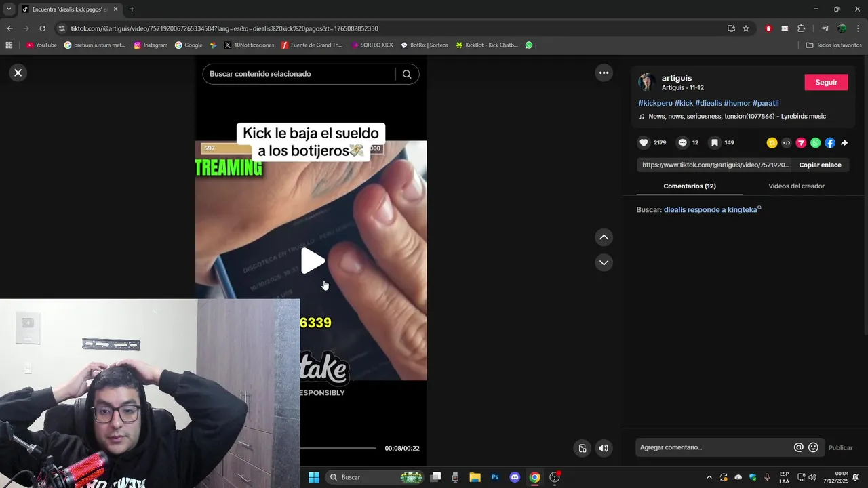Bookmark this page with the star icon
The height and width of the screenshot is (488, 868).
pyautogui.click(x=746, y=28)
